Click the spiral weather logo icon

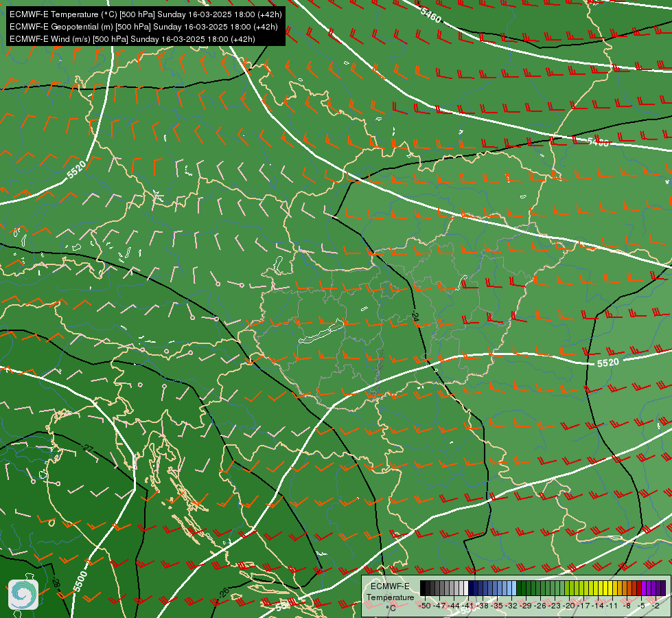coord(23,595)
